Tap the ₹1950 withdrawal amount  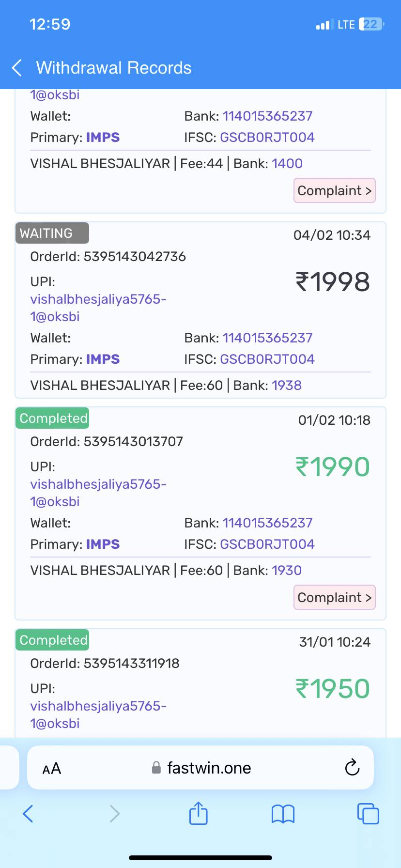pos(333,688)
